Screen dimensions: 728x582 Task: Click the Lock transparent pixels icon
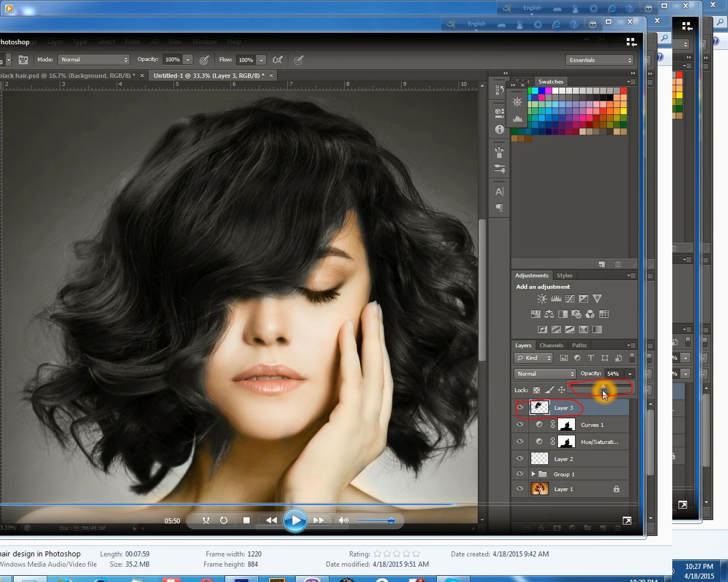[x=536, y=390]
